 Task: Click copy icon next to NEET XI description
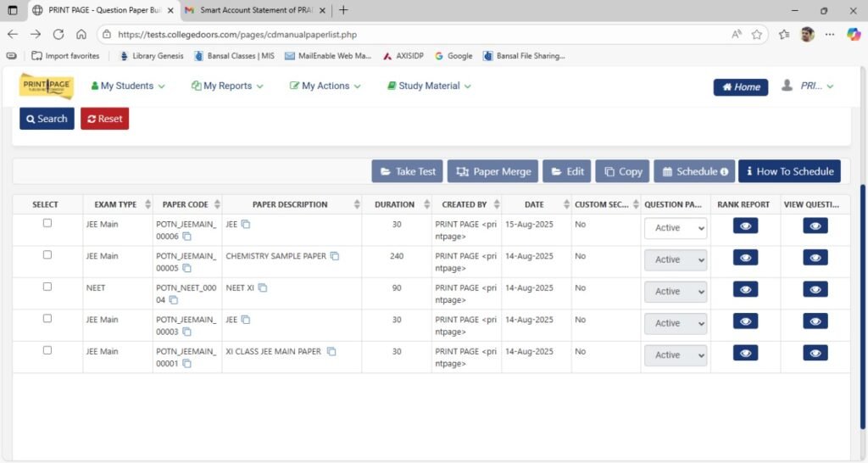[x=263, y=288]
